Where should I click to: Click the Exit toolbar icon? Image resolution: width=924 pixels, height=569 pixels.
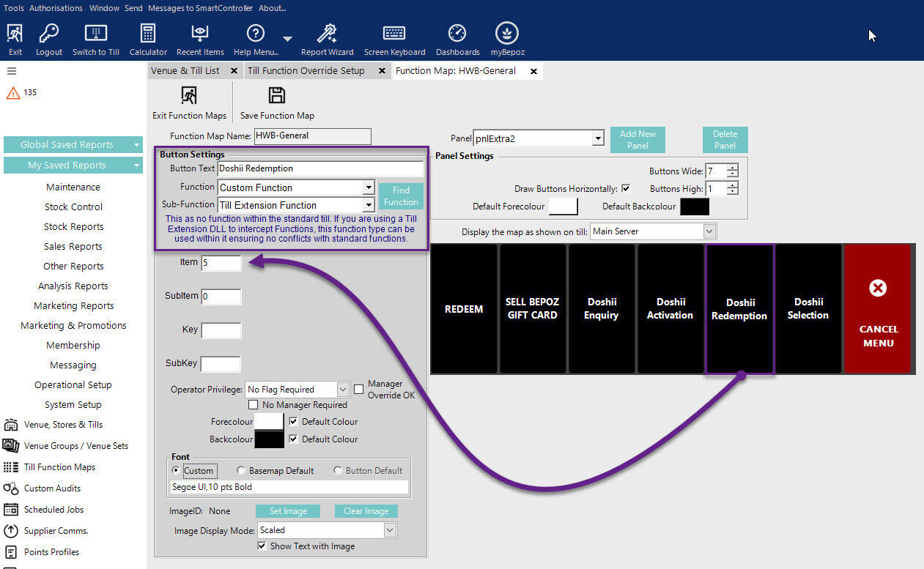pos(15,34)
